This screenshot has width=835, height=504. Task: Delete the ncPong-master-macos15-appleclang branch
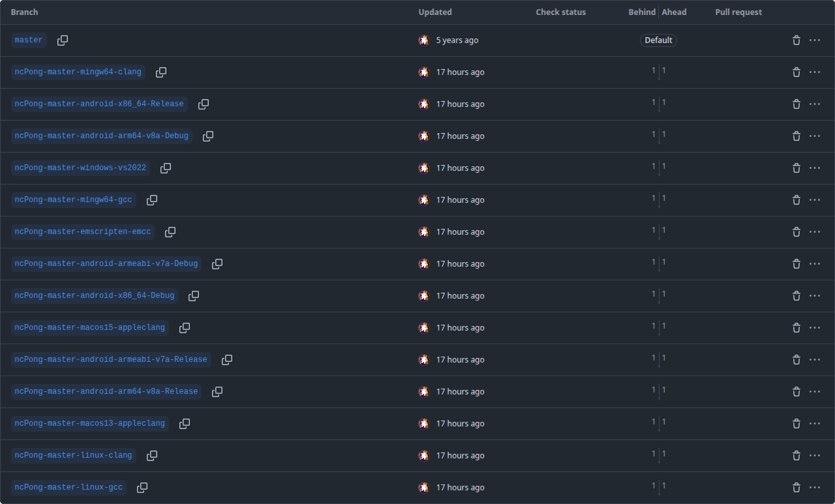coord(796,328)
